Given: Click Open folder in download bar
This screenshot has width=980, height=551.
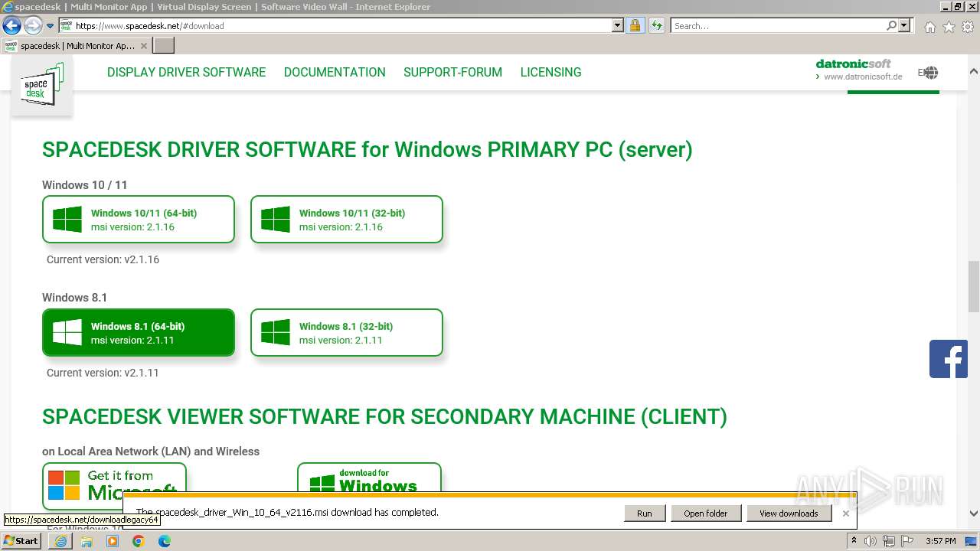Looking at the screenshot, I should tap(706, 514).
